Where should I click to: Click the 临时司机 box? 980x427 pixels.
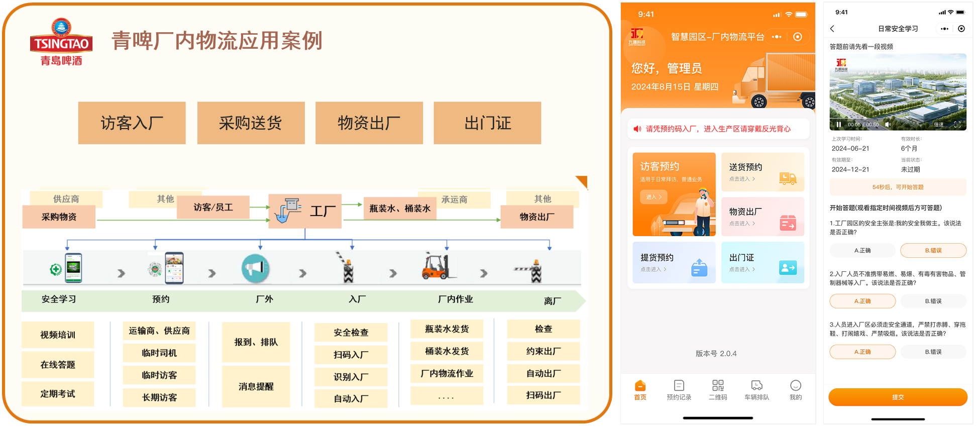click(x=159, y=353)
